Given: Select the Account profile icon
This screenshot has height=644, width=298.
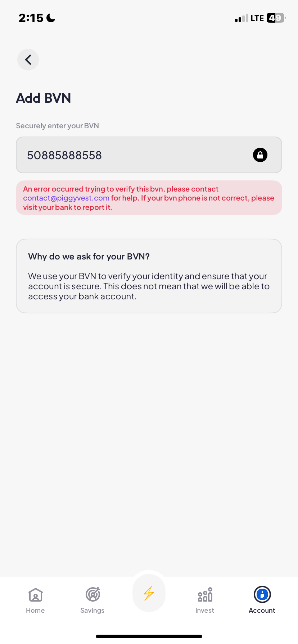Looking at the screenshot, I should [x=262, y=594].
